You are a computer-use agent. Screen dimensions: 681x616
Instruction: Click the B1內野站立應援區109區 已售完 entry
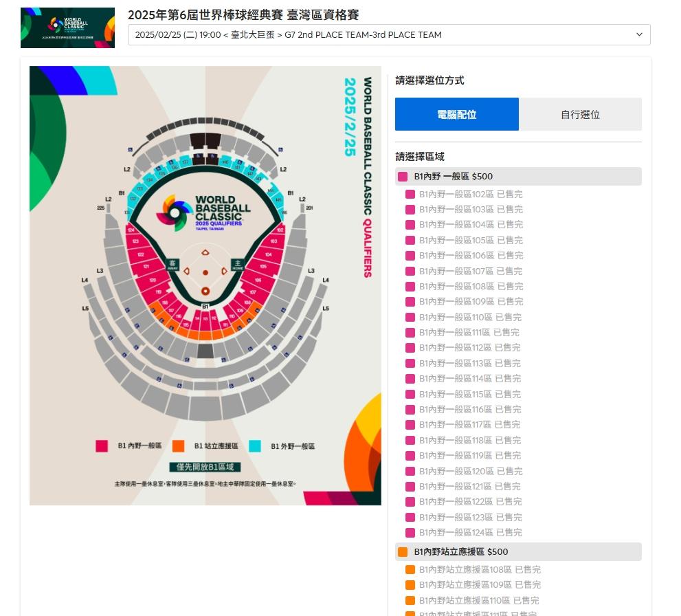480,585
